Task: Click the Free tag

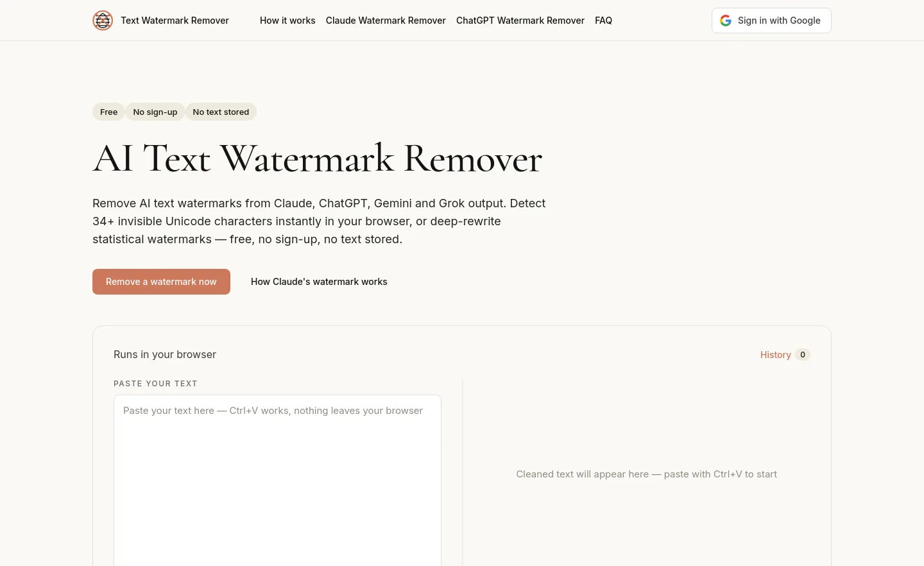Action: click(108, 112)
